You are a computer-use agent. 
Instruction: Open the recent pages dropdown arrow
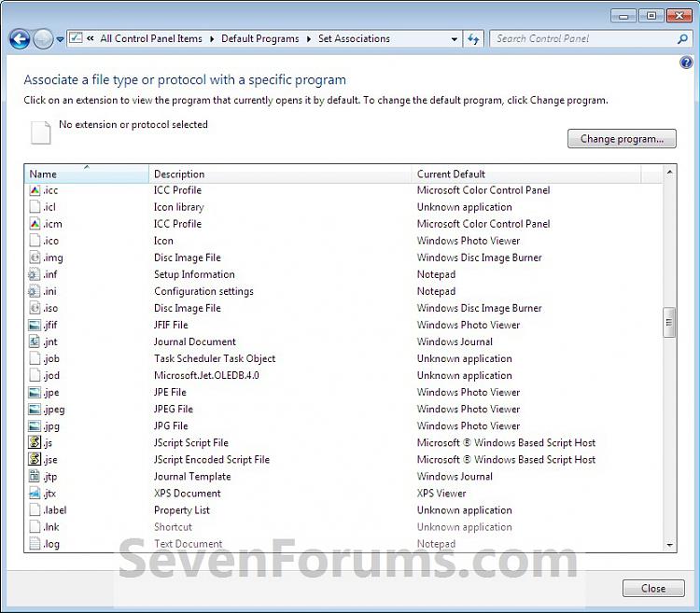[60, 40]
